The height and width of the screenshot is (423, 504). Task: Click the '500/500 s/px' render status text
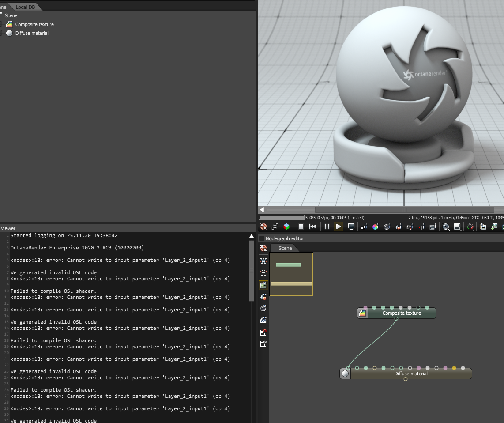coord(335,218)
